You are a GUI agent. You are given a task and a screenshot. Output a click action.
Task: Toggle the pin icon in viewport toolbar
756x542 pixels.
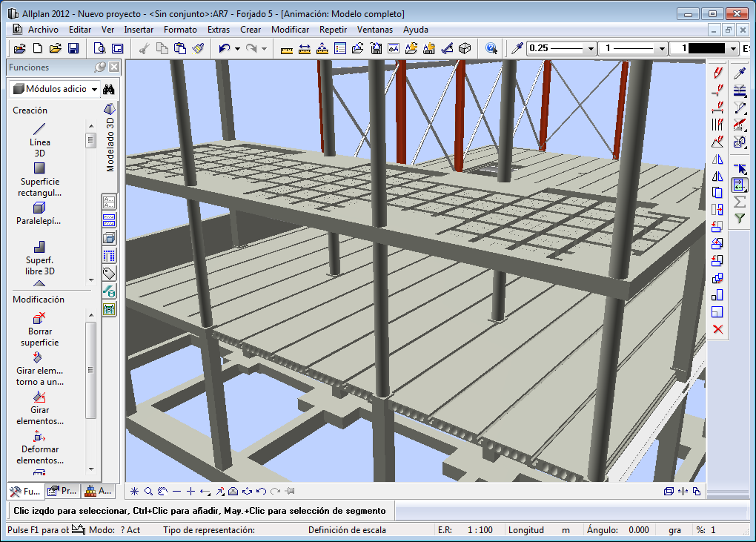coord(290,492)
